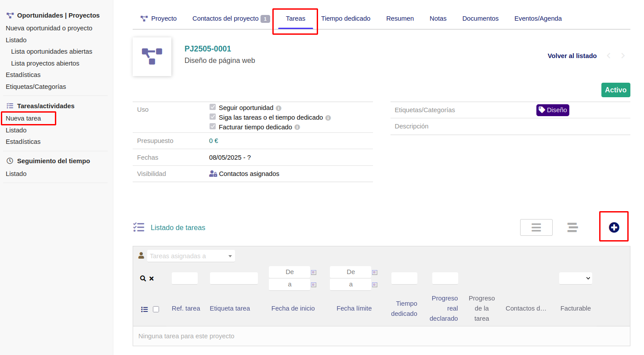Click the Ref. tarea filter input field
Screen dimensions: 644x355
coord(185,278)
